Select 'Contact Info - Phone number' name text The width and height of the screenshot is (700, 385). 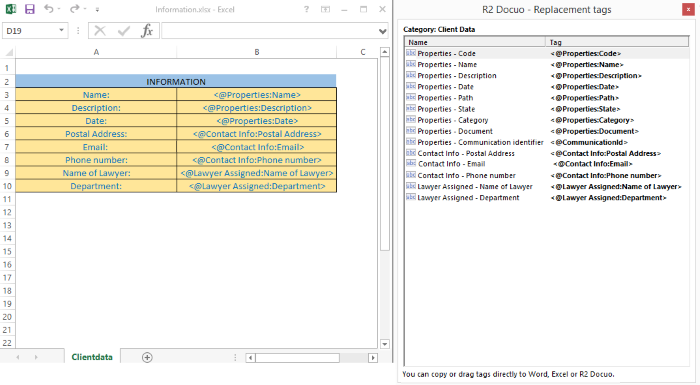[467, 176]
